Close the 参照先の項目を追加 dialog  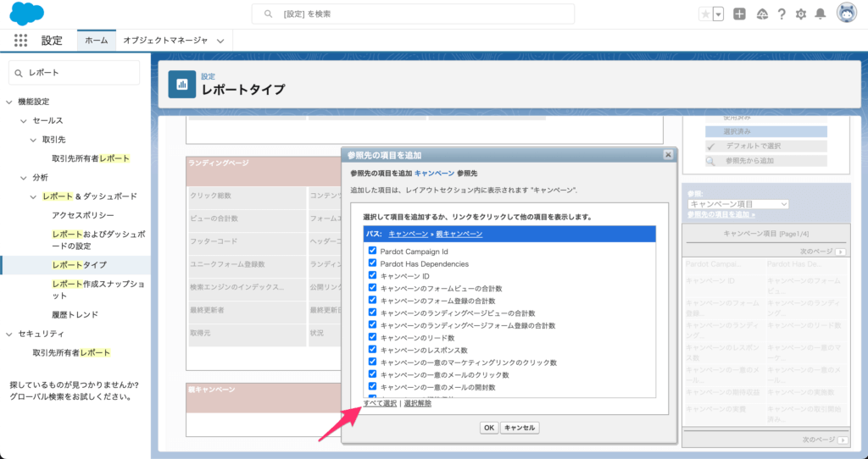668,155
